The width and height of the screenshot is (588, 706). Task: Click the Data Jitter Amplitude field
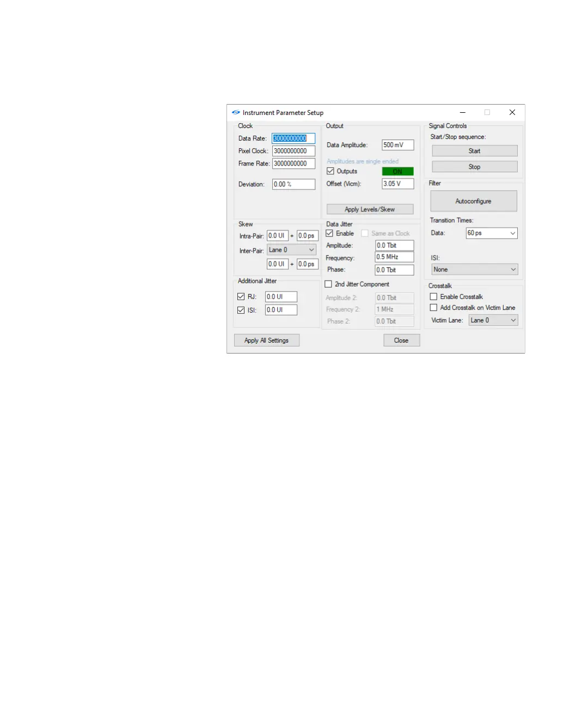point(395,246)
